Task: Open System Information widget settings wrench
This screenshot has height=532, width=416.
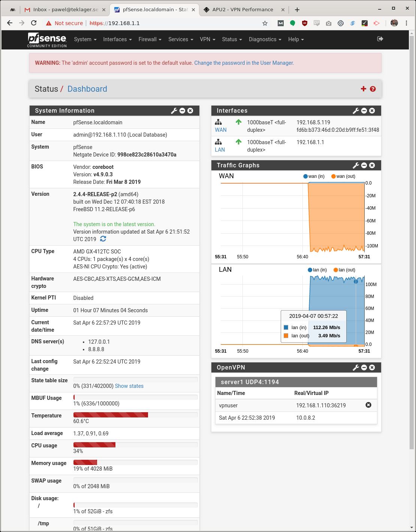Action: pyautogui.click(x=174, y=111)
